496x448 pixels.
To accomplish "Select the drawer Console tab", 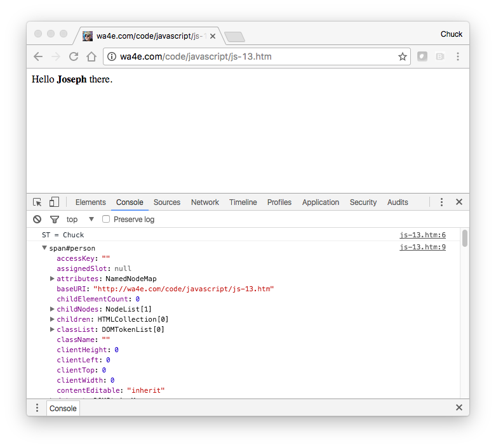I will click(63, 409).
